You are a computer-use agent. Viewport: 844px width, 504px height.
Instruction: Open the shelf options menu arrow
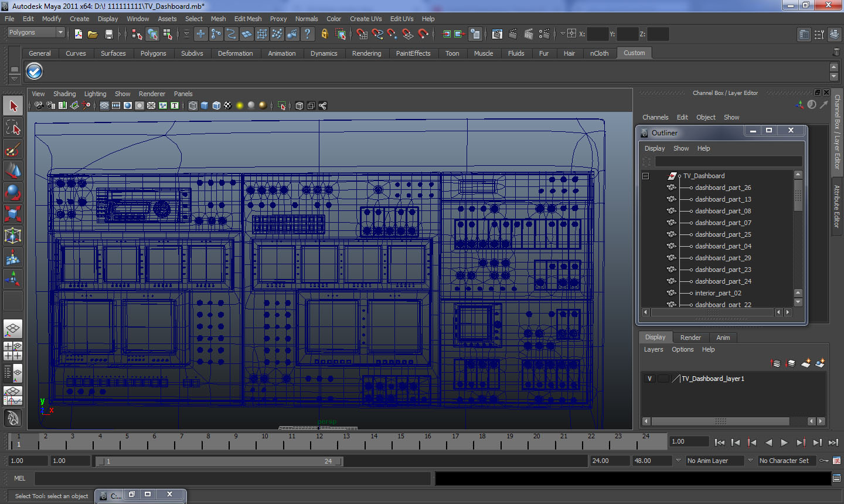click(x=14, y=79)
